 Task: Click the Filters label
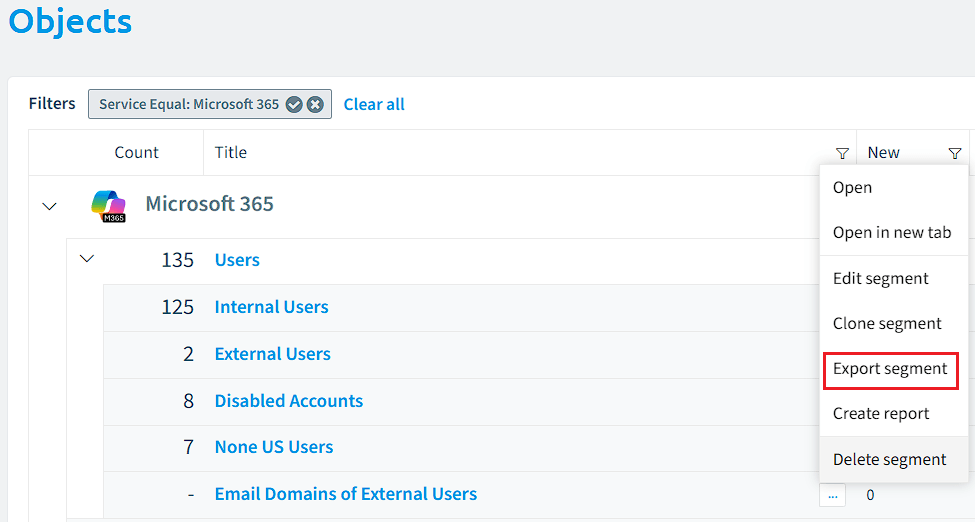point(52,103)
